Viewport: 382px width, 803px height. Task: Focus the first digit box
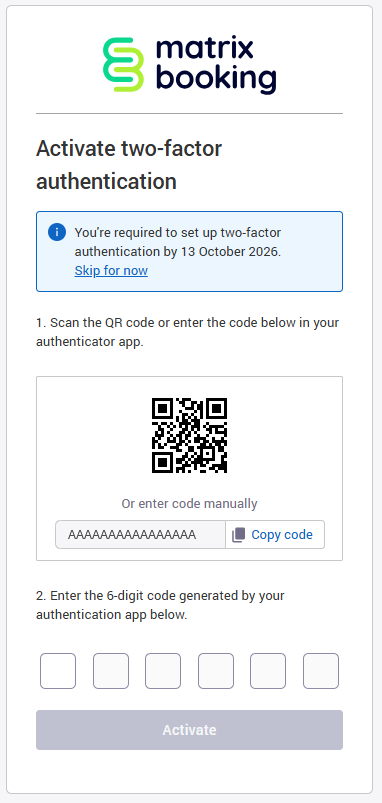pos(58,671)
